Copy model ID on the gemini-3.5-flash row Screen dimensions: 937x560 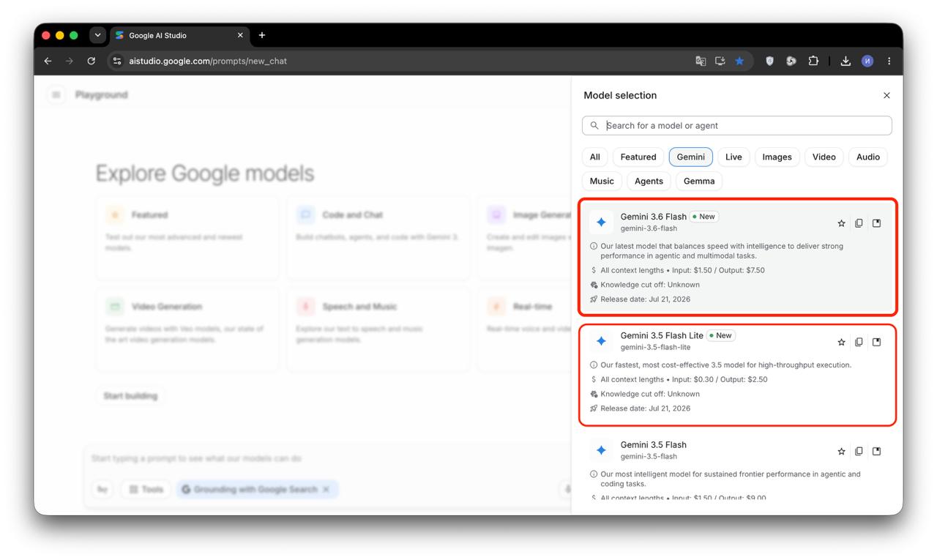click(859, 452)
